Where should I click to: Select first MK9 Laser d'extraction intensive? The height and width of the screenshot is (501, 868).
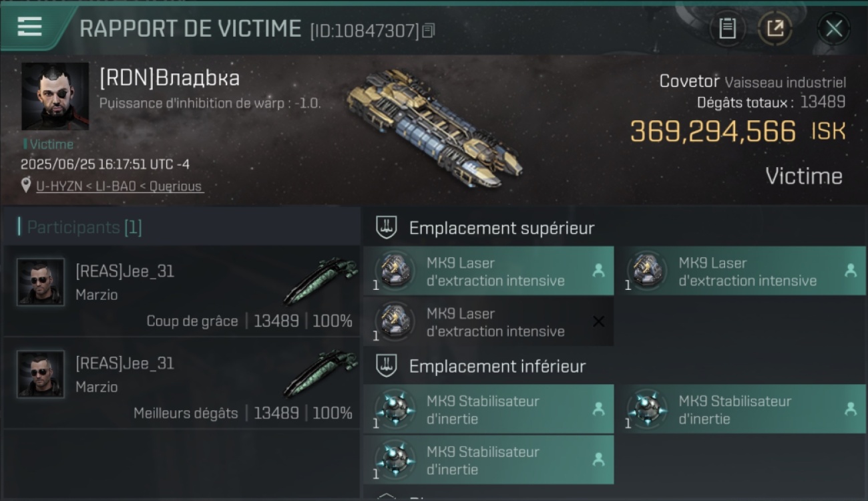[x=489, y=271]
